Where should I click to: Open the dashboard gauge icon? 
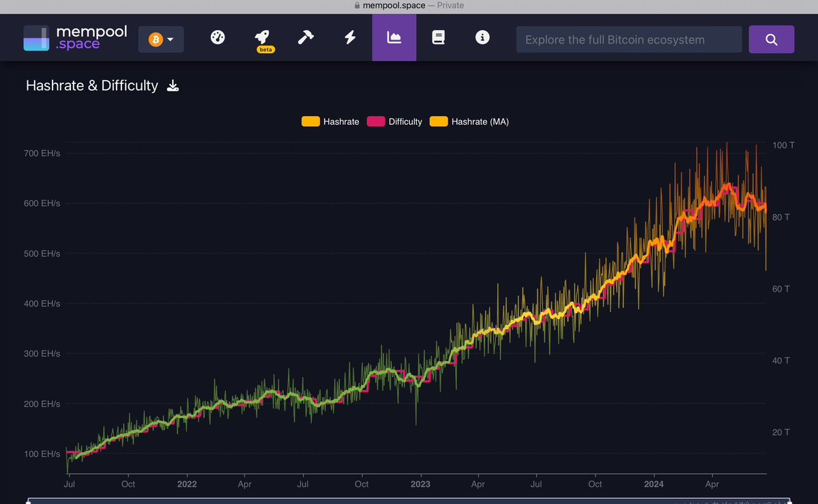tap(218, 38)
